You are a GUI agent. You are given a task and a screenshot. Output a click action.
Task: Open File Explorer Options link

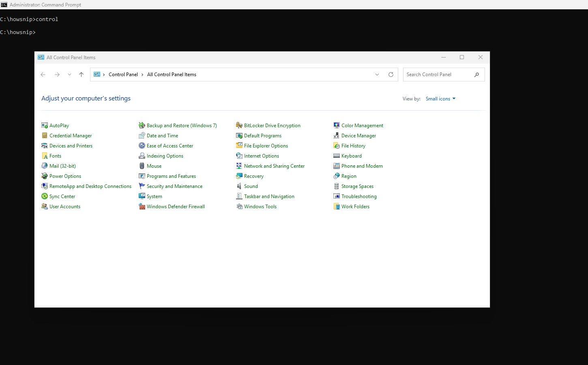266,146
